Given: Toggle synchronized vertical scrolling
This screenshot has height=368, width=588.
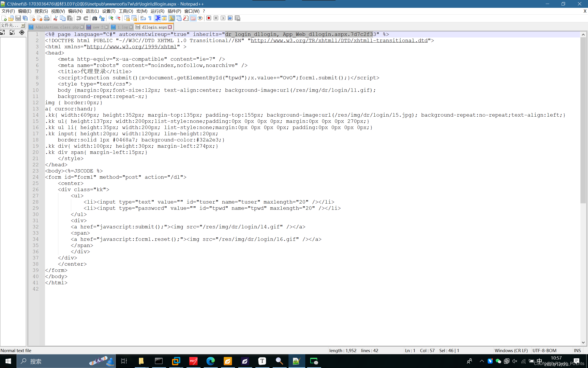Looking at the screenshot, I should click(x=127, y=18).
